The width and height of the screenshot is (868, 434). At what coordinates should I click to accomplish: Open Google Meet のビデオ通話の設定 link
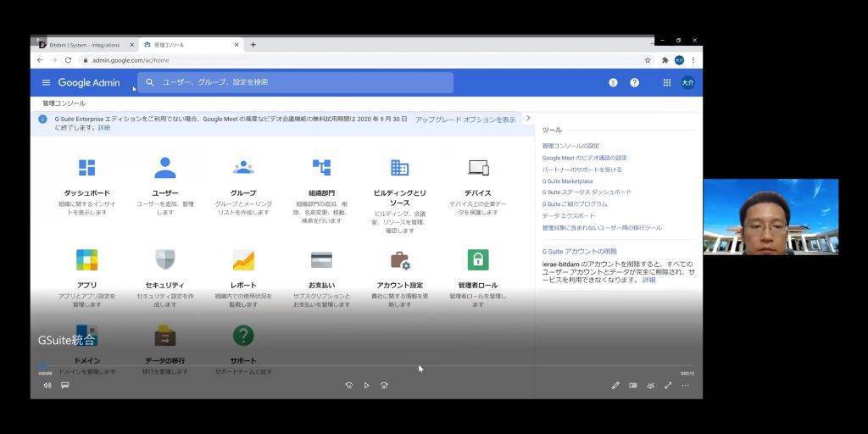pyautogui.click(x=585, y=158)
